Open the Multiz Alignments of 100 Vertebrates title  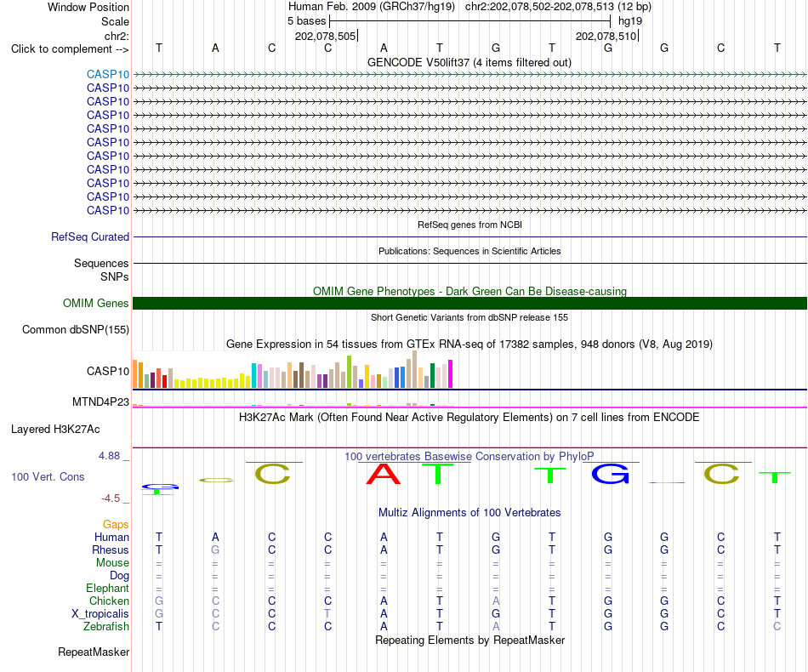coord(469,513)
